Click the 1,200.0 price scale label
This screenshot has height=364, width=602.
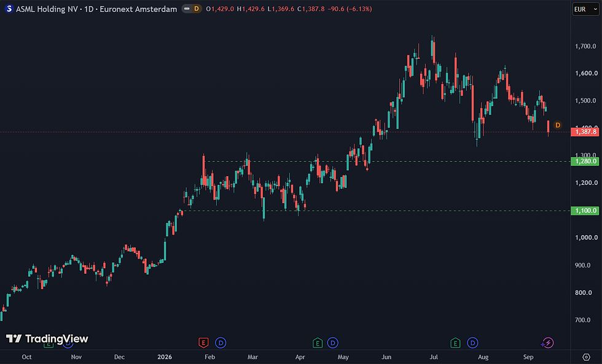(586, 183)
